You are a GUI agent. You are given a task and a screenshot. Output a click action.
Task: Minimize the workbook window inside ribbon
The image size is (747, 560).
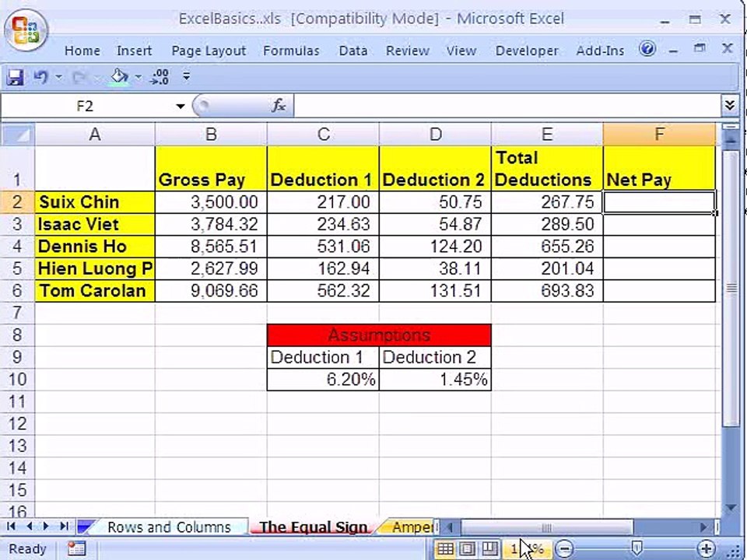pos(673,50)
